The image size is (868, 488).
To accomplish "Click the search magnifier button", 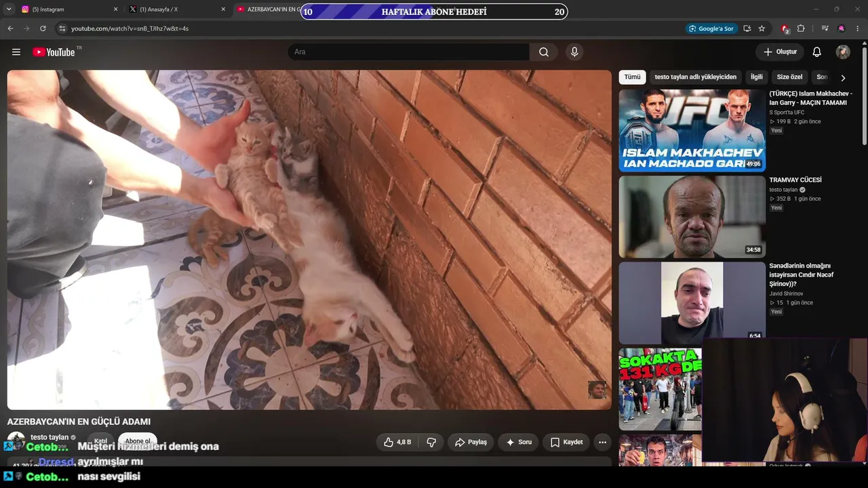I will pos(544,52).
